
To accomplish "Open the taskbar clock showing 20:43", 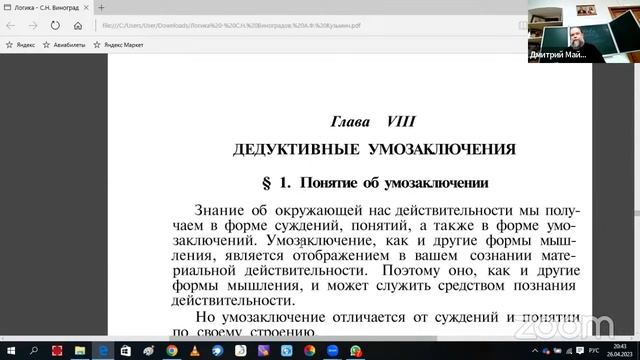I will pos(620,351).
